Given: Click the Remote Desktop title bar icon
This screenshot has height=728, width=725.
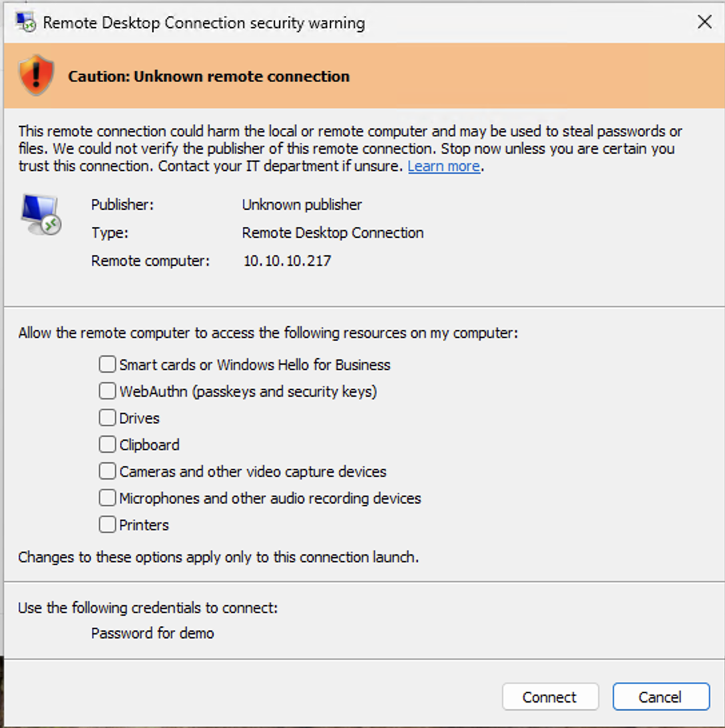Looking at the screenshot, I should 25,22.
